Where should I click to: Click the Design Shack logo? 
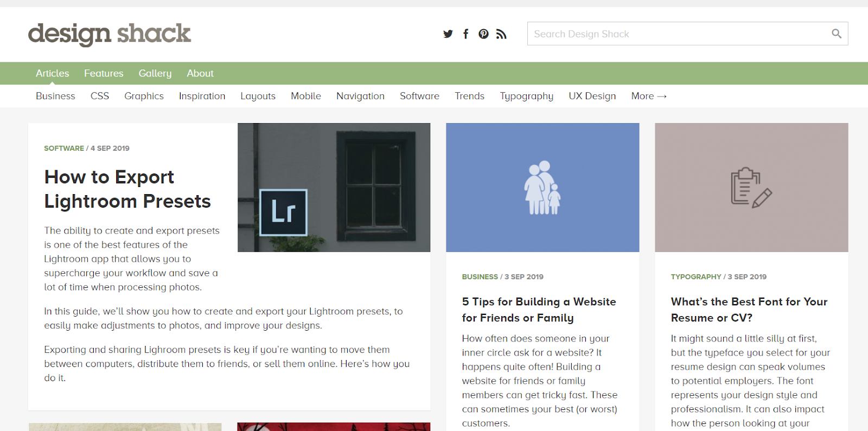point(109,34)
